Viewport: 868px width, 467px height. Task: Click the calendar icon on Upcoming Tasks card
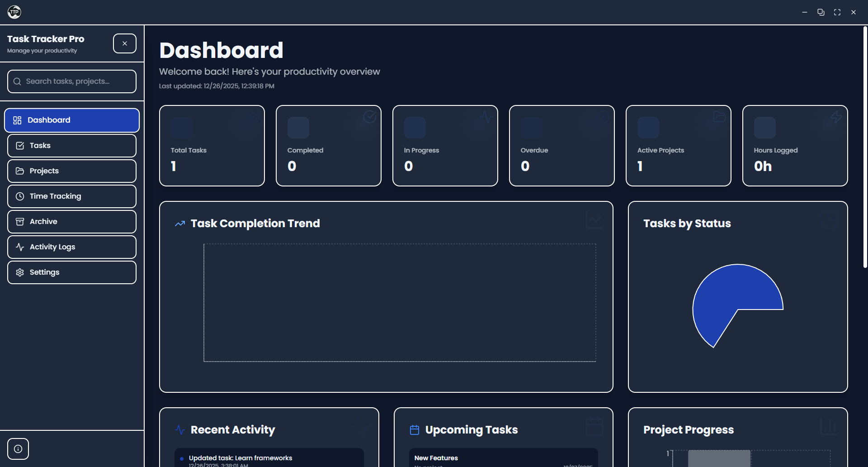414,430
